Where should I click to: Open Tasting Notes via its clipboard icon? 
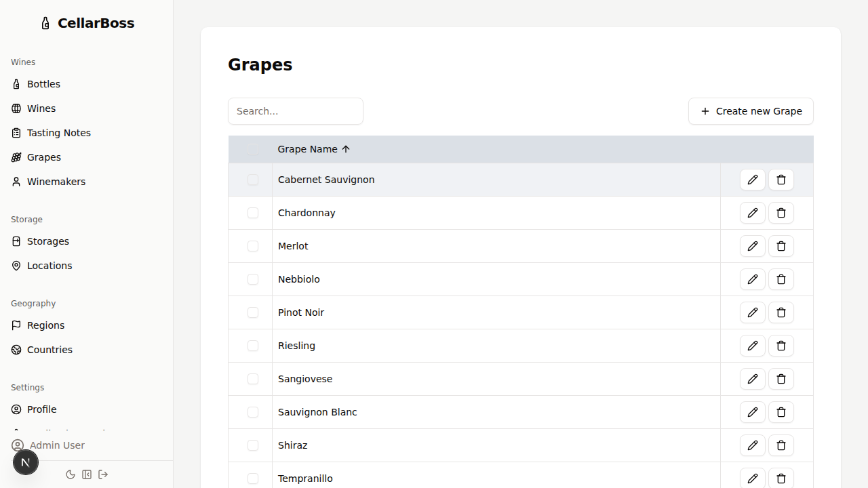(x=16, y=133)
